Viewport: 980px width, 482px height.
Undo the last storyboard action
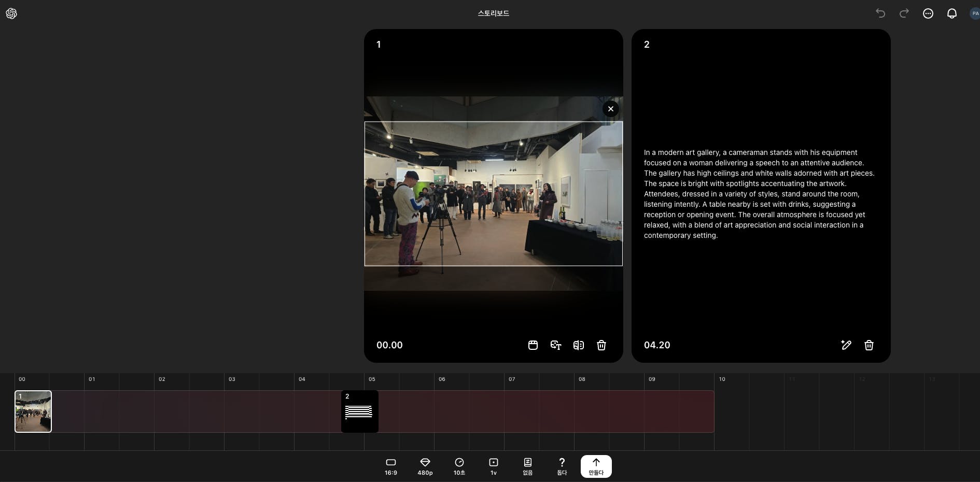coord(880,13)
